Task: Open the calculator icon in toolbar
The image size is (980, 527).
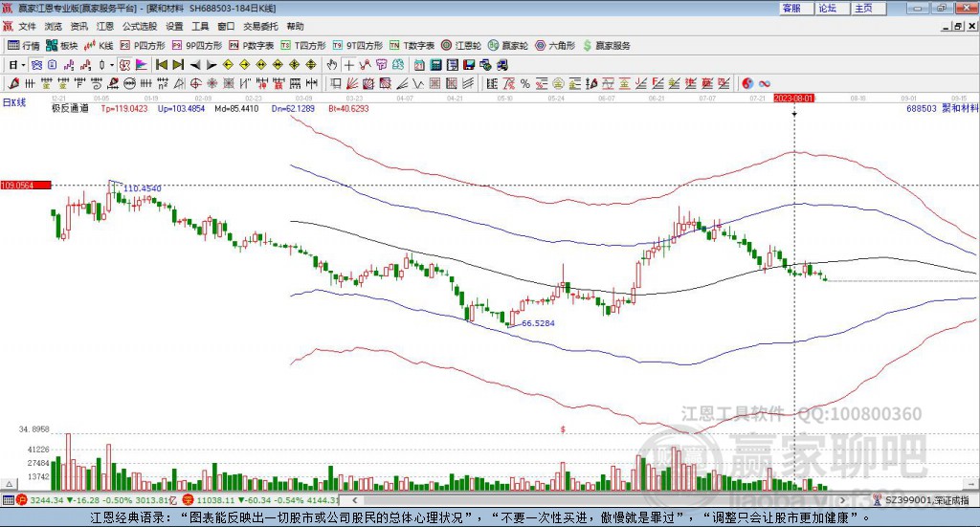Action: [435, 65]
